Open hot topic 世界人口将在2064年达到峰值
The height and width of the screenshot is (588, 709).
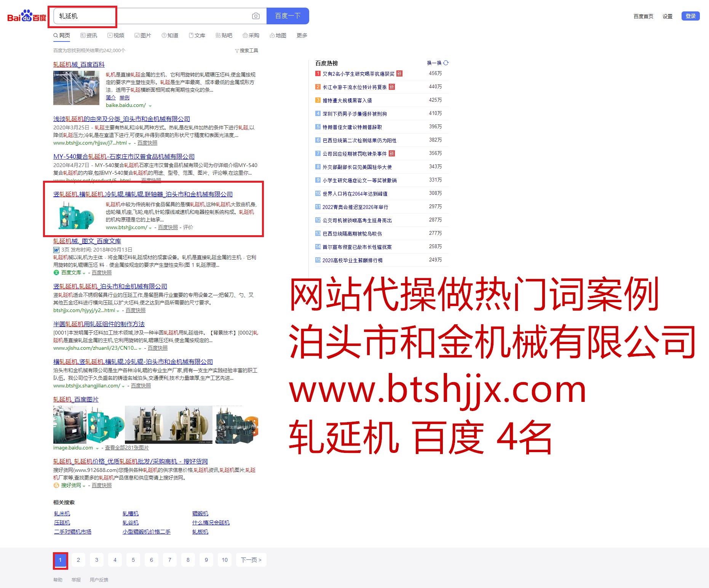pos(355,194)
